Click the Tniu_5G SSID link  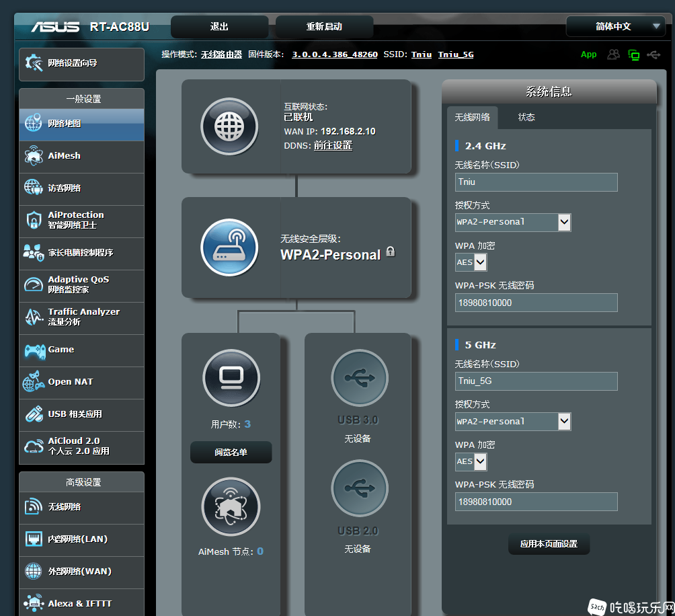[456, 54]
